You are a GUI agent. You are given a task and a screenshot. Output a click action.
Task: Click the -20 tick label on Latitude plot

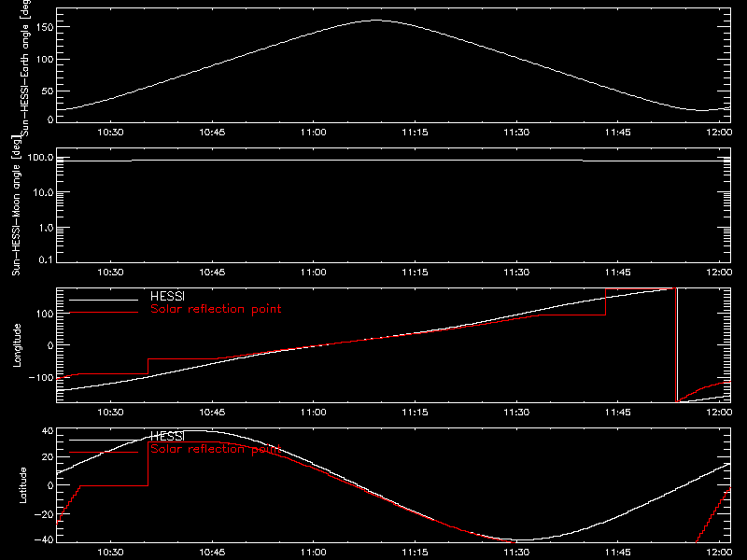point(44,514)
